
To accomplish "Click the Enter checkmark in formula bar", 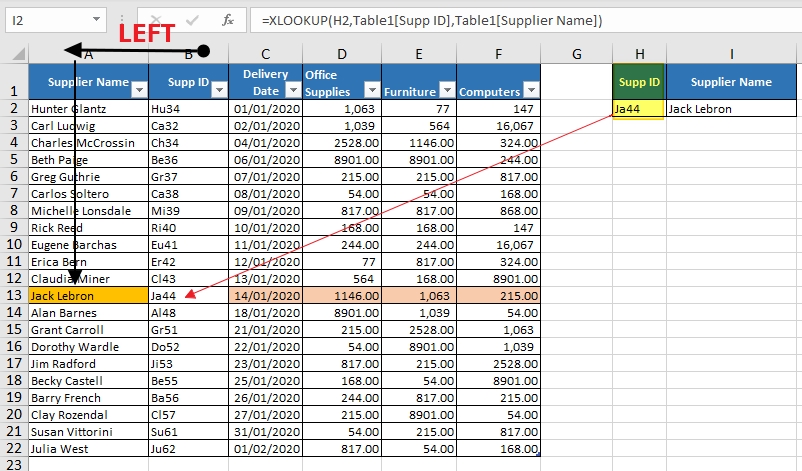I will (x=192, y=19).
